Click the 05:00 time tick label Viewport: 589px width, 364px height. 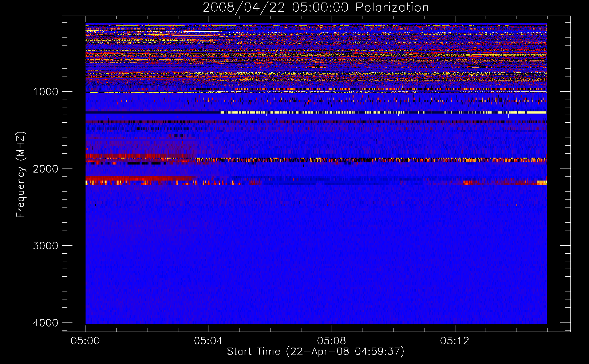coord(85,341)
